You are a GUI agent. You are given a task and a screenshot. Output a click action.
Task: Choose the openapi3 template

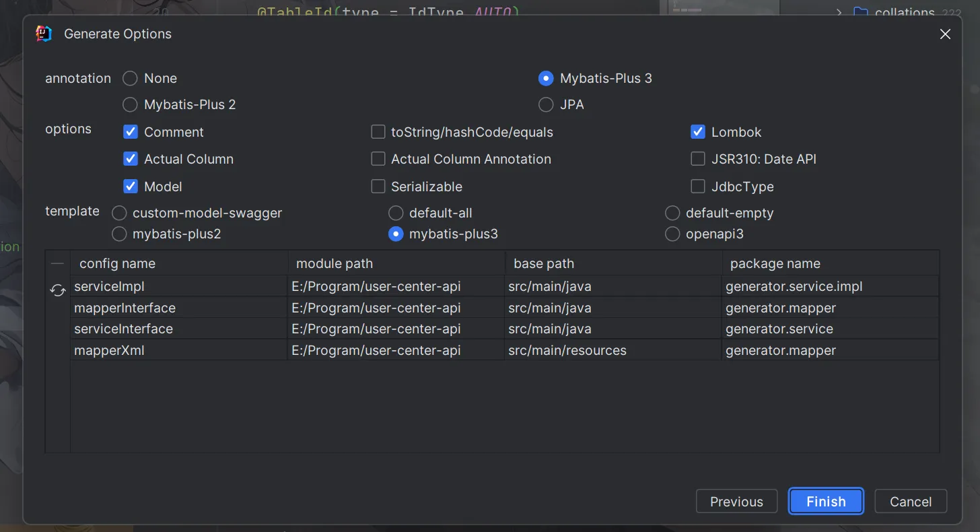point(672,234)
